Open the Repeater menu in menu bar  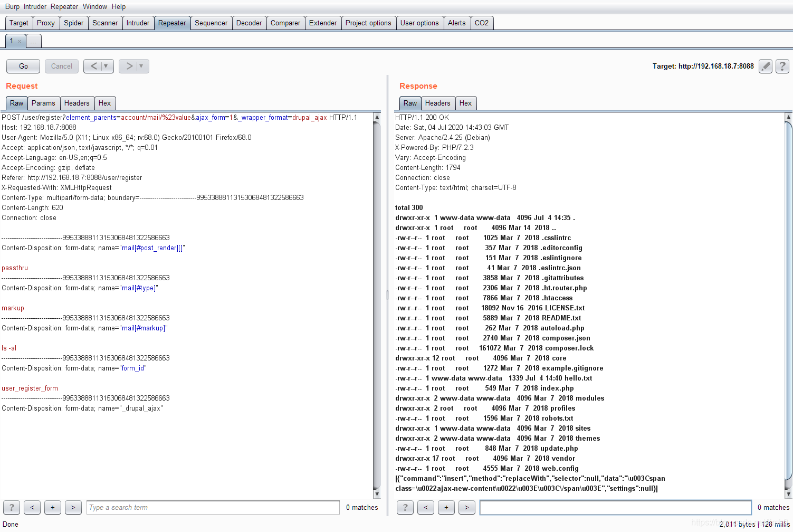coord(64,6)
